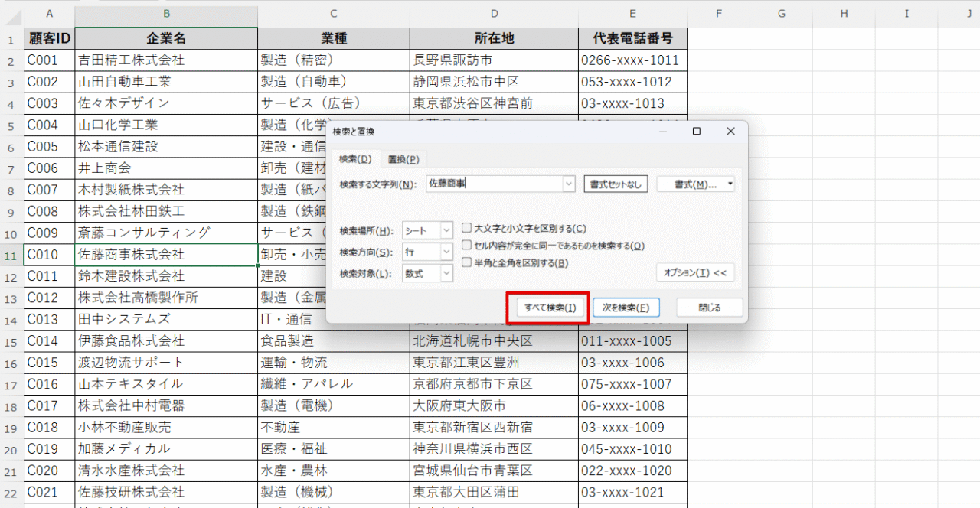This screenshot has width=980, height=508.
Task: Maximize the 検索と置換 dialog window
Action: point(696,132)
